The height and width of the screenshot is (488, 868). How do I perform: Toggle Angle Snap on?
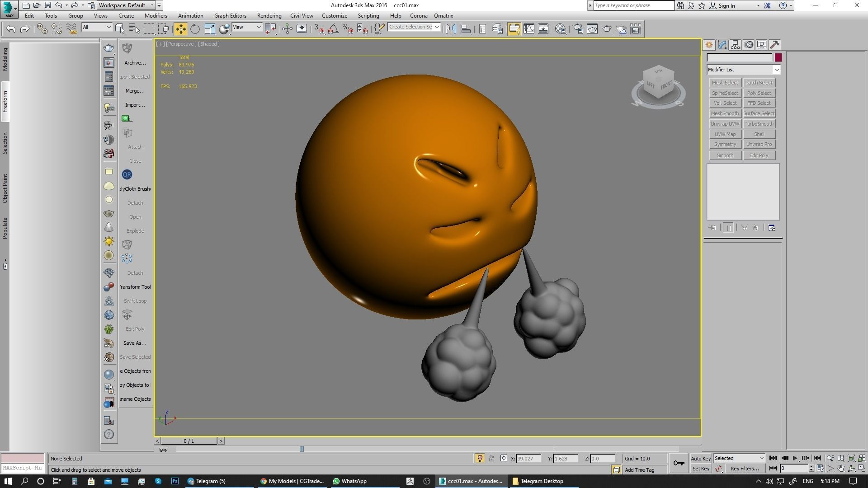click(x=333, y=29)
